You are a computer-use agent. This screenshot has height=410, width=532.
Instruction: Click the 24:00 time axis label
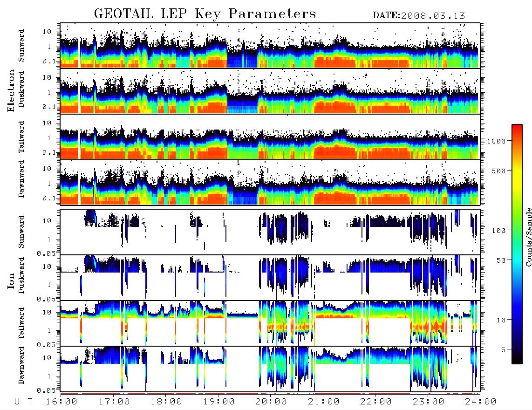[481, 402]
